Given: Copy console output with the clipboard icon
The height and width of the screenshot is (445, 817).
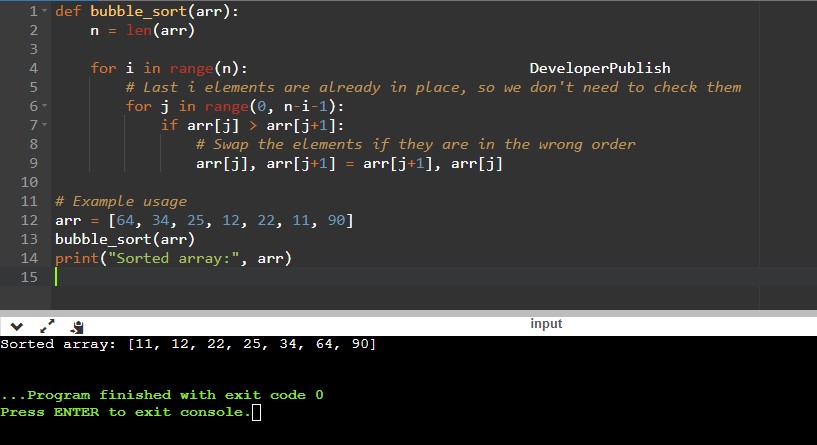Looking at the screenshot, I should pyautogui.click(x=77, y=327).
